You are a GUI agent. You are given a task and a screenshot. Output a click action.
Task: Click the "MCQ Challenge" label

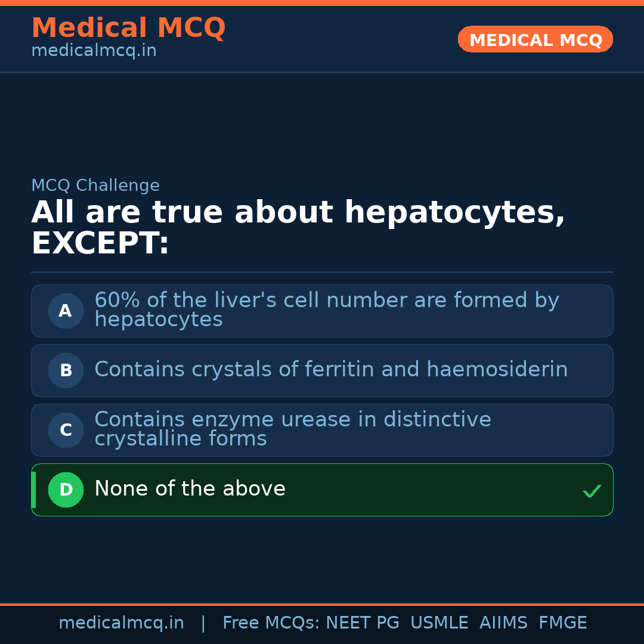tap(95, 185)
